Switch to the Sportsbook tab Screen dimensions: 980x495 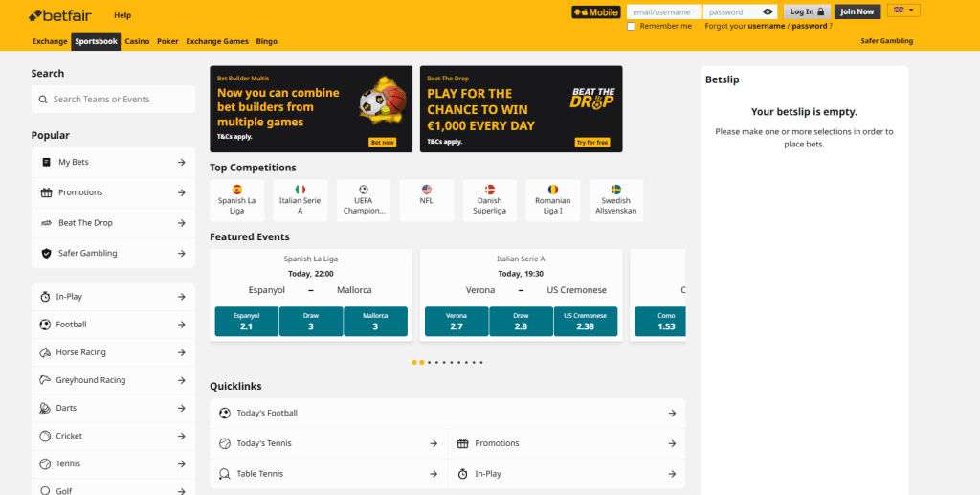tap(96, 41)
